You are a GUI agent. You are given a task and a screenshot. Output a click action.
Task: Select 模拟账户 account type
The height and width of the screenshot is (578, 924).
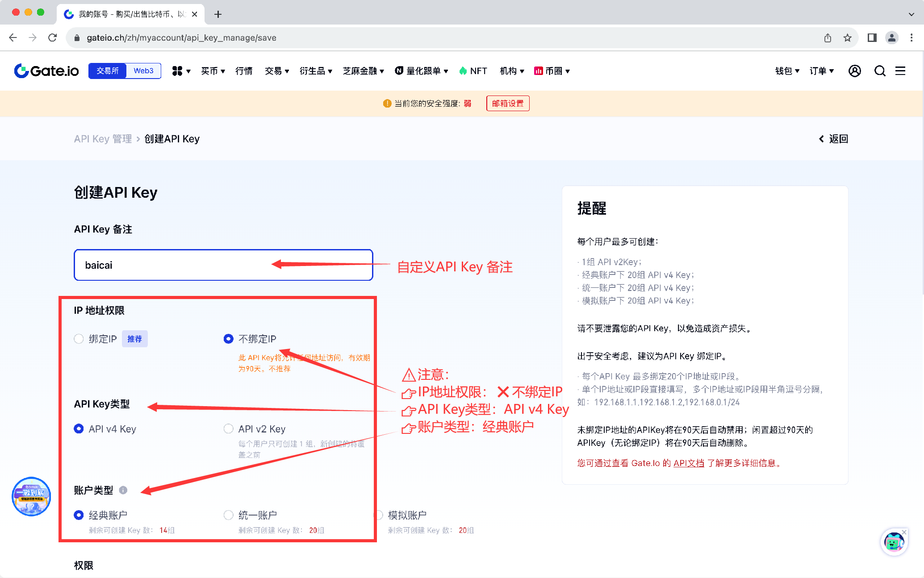[379, 515]
